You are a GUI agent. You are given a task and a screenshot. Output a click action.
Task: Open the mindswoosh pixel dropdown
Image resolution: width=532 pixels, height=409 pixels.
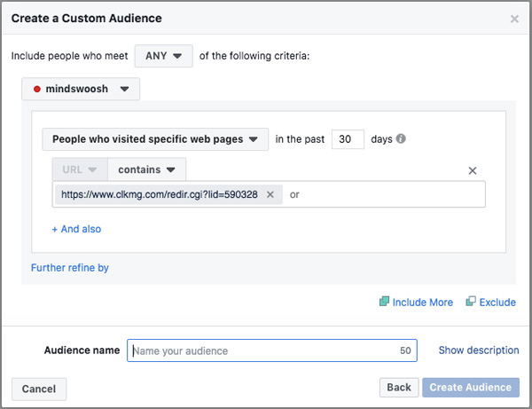click(x=81, y=89)
